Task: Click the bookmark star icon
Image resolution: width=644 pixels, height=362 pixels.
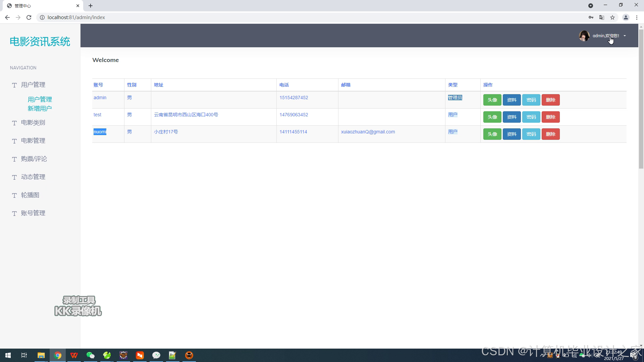Action: pos(612,17)
